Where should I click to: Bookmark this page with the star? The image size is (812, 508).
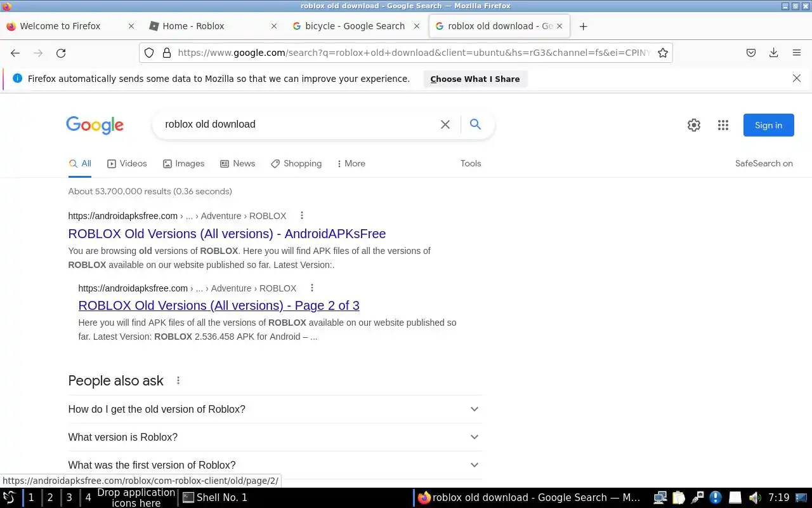tap(663, 53)
